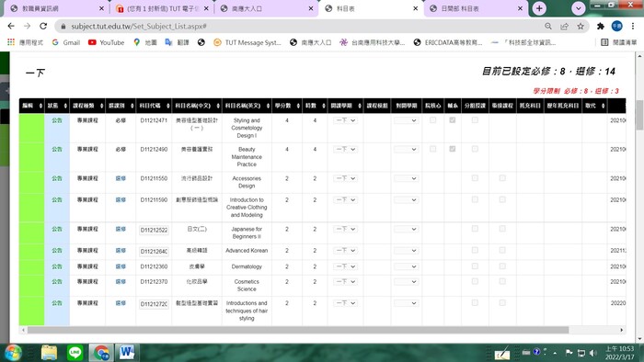Open the Gmail bookmark
Viewport: 644px width, 362px height.
pyautogui.click(x=66, y=42)
